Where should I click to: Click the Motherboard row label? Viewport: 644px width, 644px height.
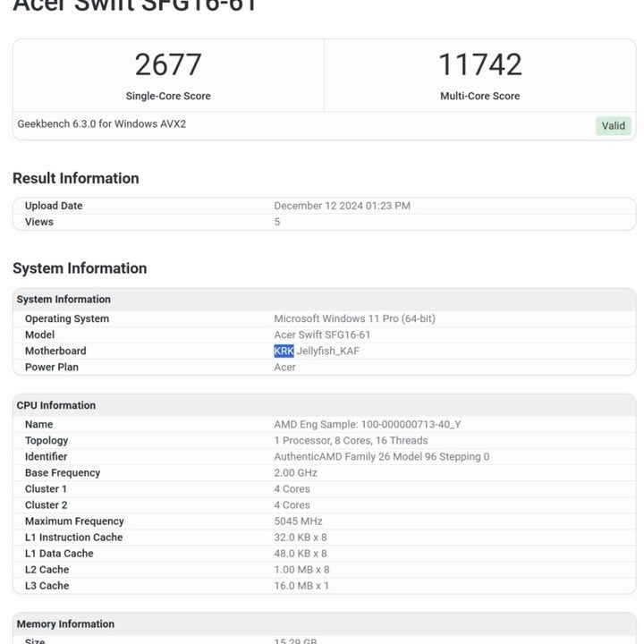click(x=55, y=351)
